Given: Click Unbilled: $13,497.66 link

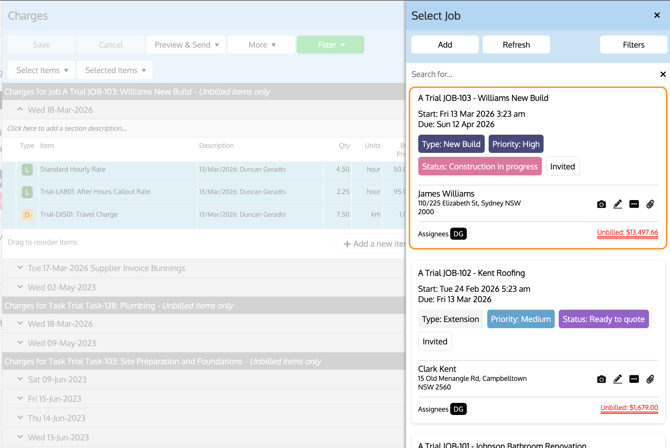Looking at the screenshot, I should [x=627, y=233].
